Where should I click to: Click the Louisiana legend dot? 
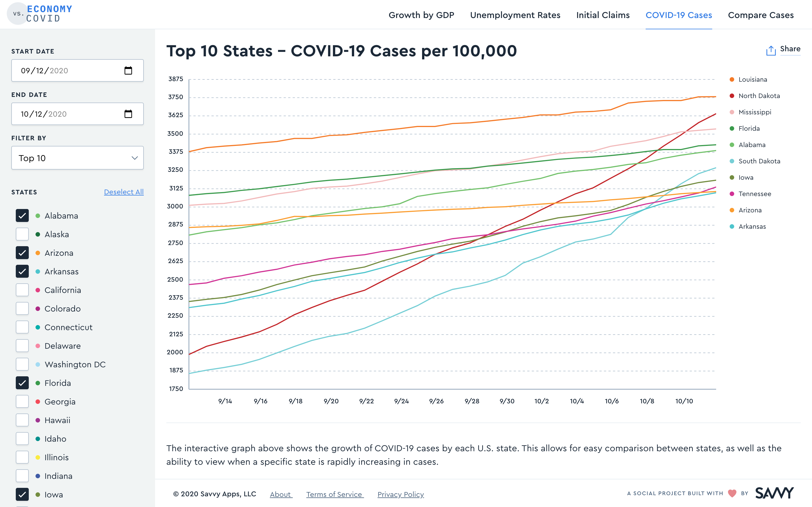(732, 79)
